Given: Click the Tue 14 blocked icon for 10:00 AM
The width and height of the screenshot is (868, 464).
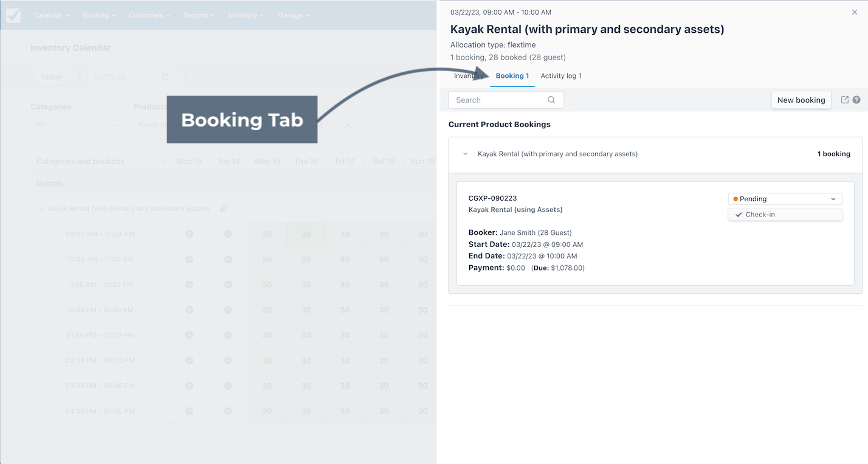Looking at the screenshot, I should click(x=228, y=259).
